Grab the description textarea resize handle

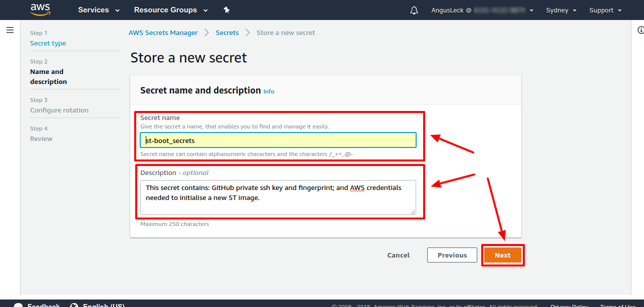[413, 212]
